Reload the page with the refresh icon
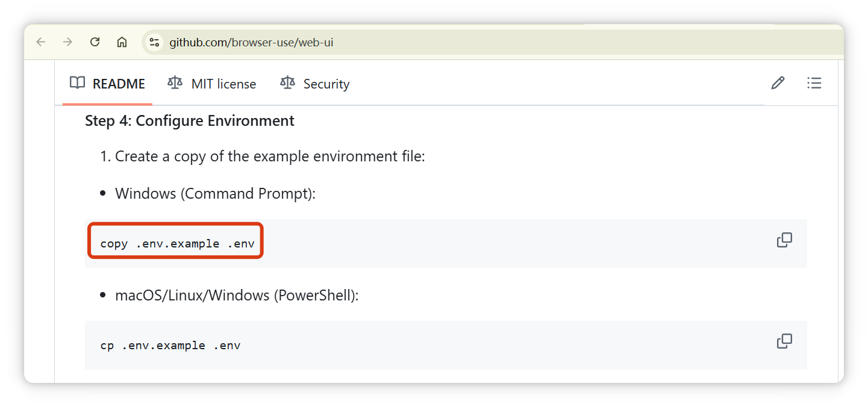Screen dimensions: 868x407 [95, 42]
